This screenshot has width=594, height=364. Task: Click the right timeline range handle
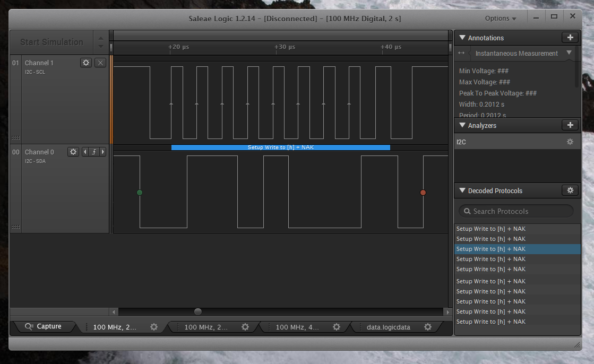click(450, 47)
